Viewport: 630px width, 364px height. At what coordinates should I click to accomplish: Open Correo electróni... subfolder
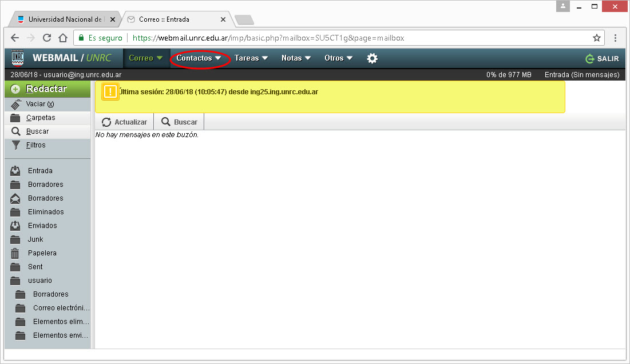pyautogui.click(x=61, y=308)
